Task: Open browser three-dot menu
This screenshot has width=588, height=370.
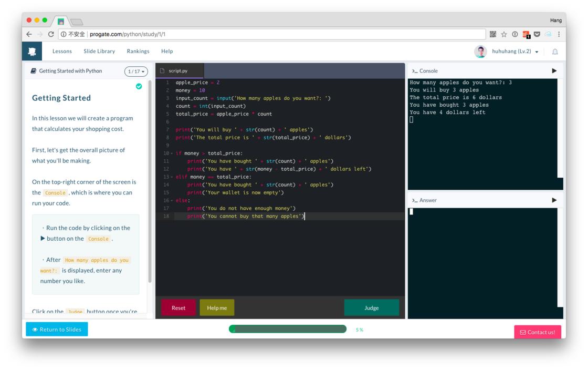Action: (559, 34)
